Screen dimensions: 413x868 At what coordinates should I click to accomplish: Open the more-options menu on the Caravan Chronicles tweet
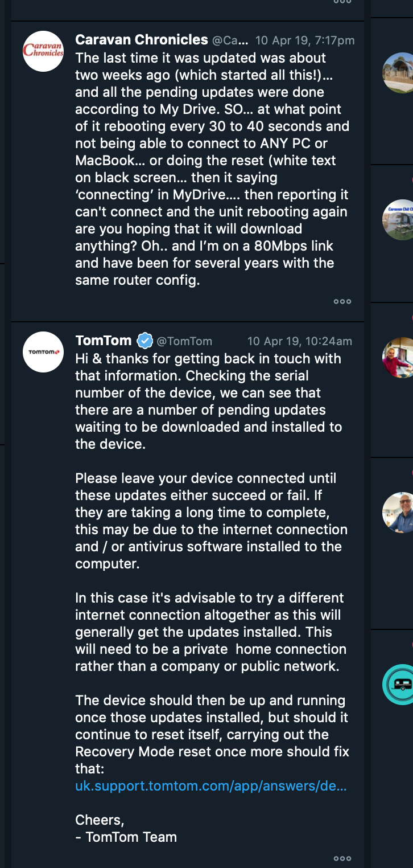pos(342,301)
